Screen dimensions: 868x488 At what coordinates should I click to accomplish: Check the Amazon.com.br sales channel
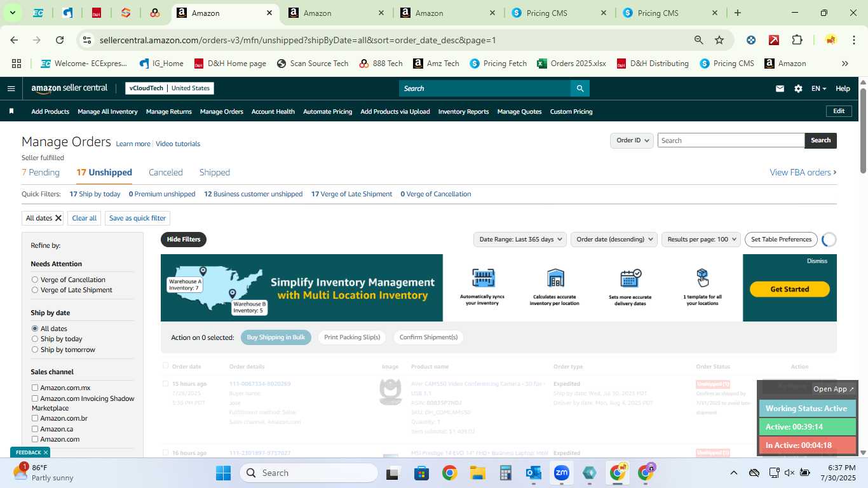pos(35,418)
